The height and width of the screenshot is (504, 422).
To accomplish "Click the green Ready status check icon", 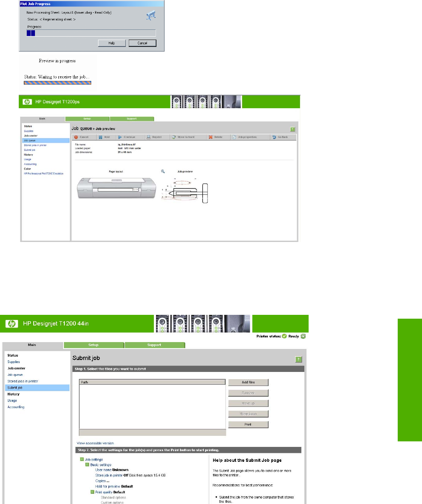I will pyautogui.click(x=284, y=336).
